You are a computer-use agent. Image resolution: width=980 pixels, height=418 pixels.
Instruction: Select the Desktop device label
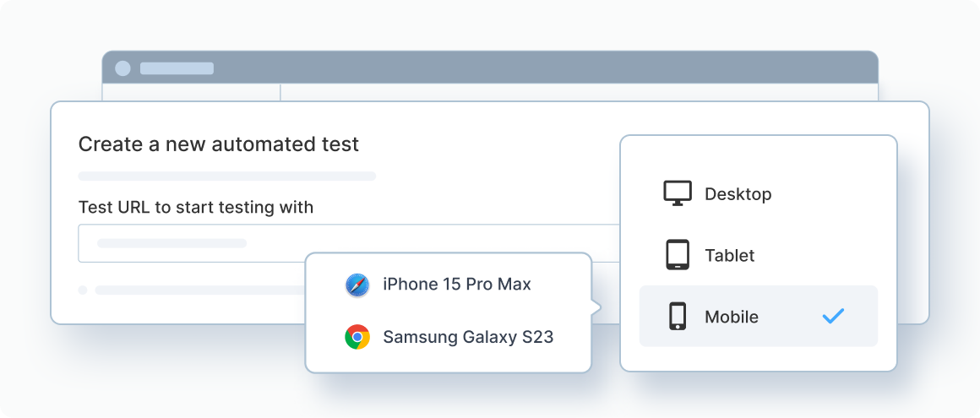click(x=738, y=194)
